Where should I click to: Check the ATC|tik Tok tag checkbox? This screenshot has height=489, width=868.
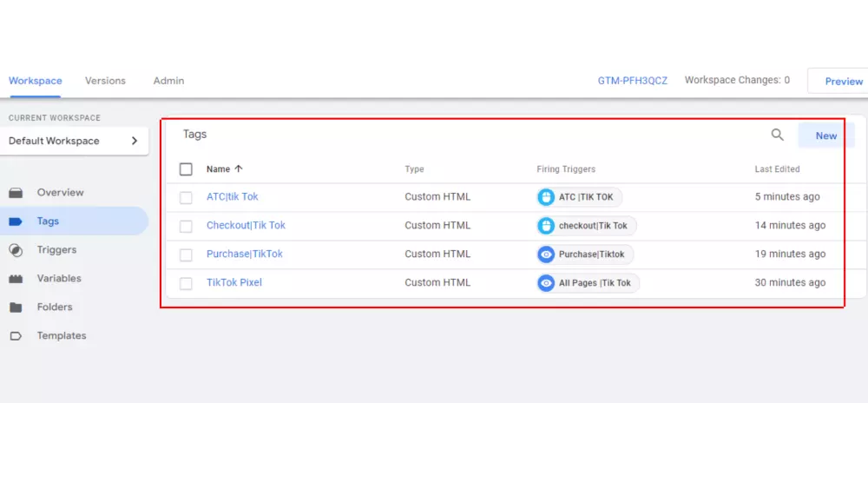186,197
